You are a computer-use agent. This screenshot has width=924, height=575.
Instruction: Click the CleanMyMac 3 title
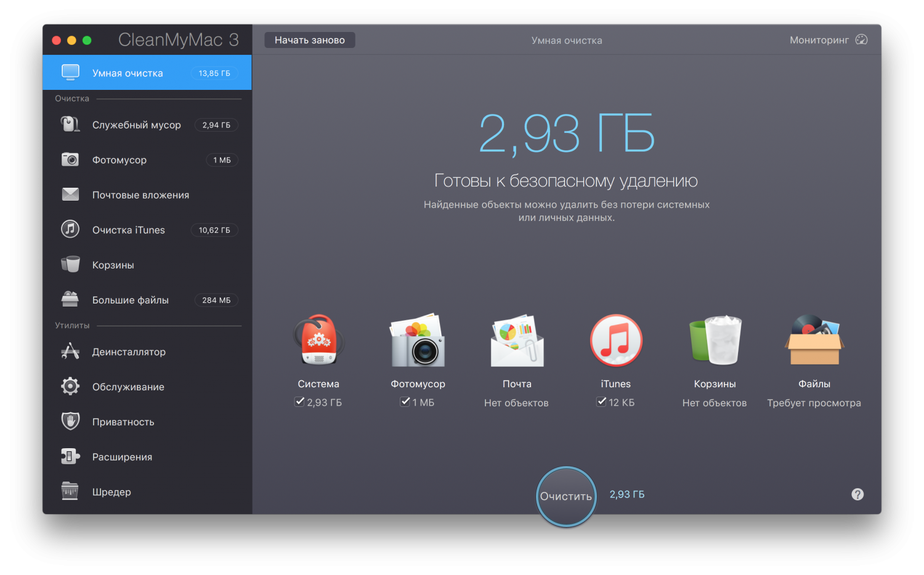coord(179,40)
